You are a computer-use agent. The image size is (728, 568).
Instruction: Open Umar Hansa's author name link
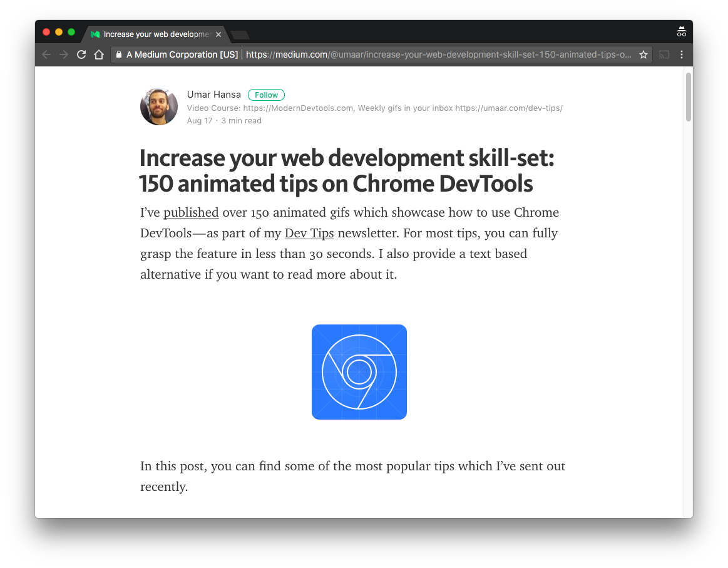point(214,95)
